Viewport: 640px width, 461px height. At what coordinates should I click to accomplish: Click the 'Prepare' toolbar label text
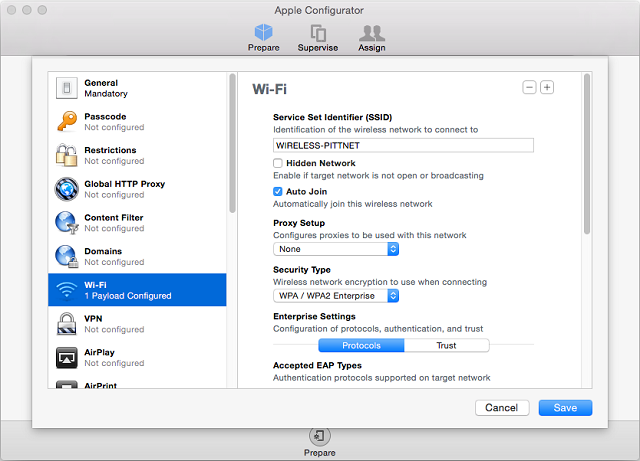coord(264,48)
